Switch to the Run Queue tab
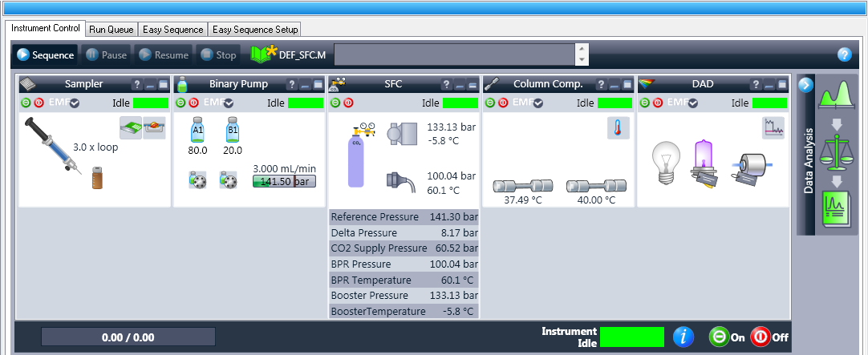The height and width of the screenshot is (355, 868). 111,29
